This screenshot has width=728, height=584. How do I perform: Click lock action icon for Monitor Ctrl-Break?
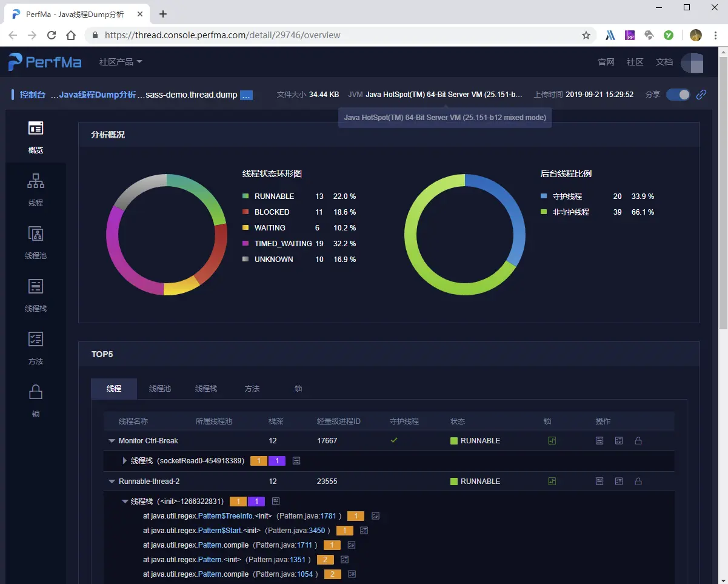638,441
